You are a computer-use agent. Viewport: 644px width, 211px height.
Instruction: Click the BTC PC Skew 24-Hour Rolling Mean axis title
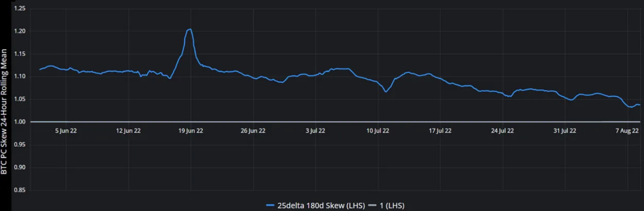tap(4, 111)
